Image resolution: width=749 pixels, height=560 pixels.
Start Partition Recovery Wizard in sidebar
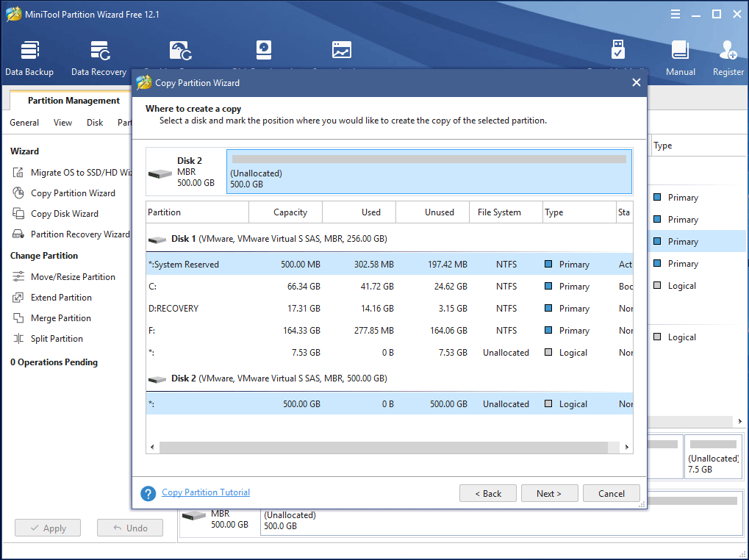point(71,234)
